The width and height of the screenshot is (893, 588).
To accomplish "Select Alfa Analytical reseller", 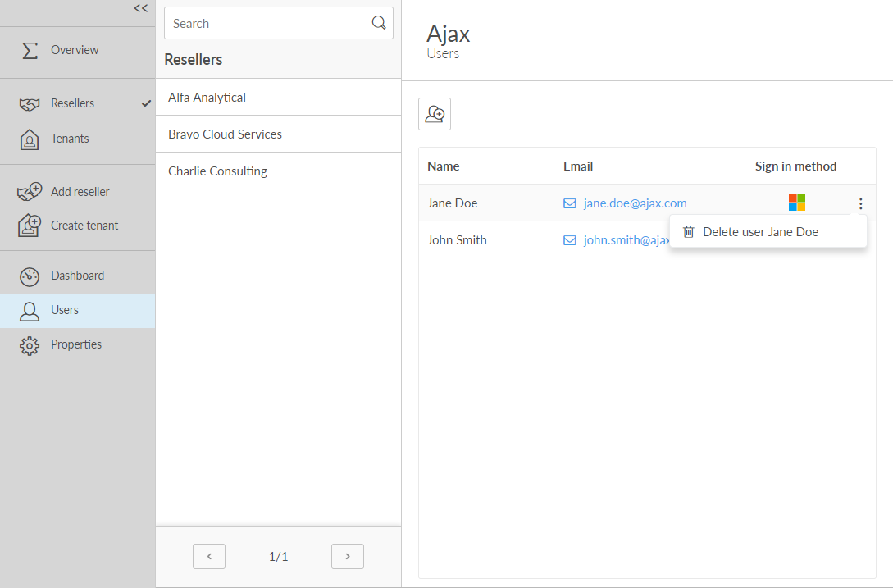I will [207, 98].
